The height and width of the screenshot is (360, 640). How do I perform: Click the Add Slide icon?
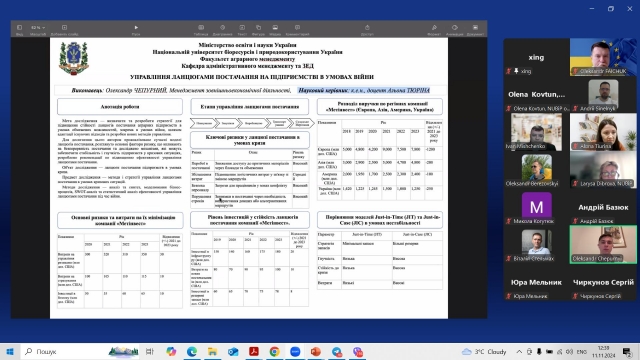[x=64, y=28]
